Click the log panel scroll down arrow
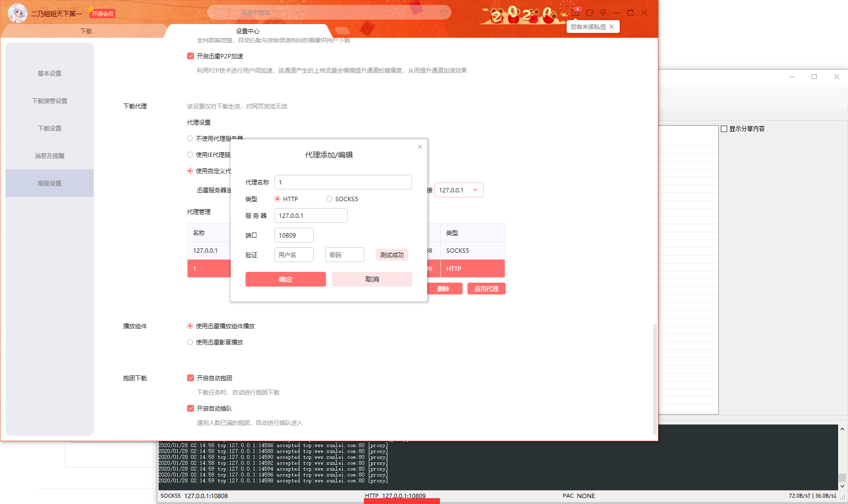The image size is (848, 504). (x=842, y=486)
